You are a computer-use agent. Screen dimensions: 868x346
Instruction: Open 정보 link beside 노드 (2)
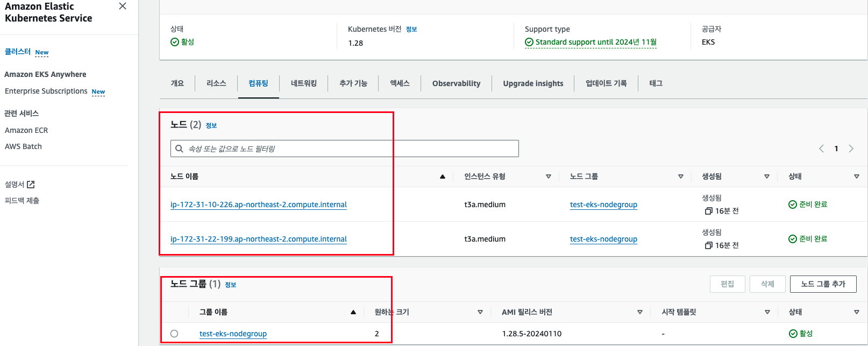click(211, 125)
